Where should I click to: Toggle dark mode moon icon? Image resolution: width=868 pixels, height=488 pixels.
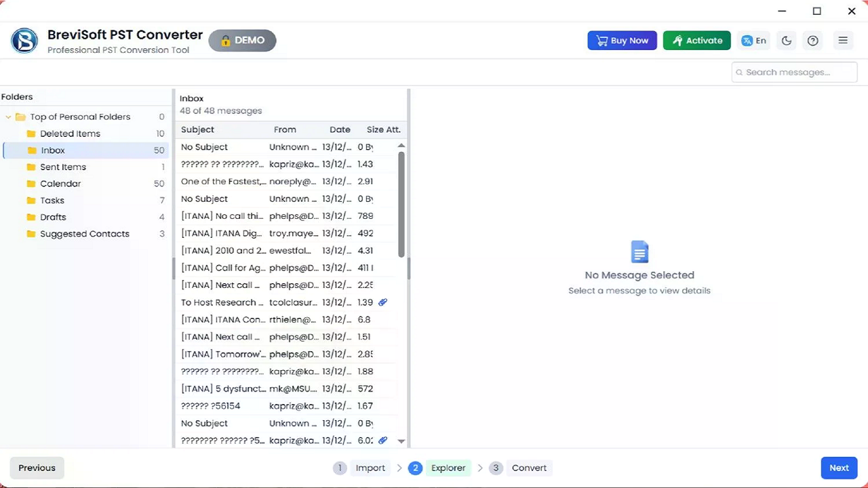point(787,41)
